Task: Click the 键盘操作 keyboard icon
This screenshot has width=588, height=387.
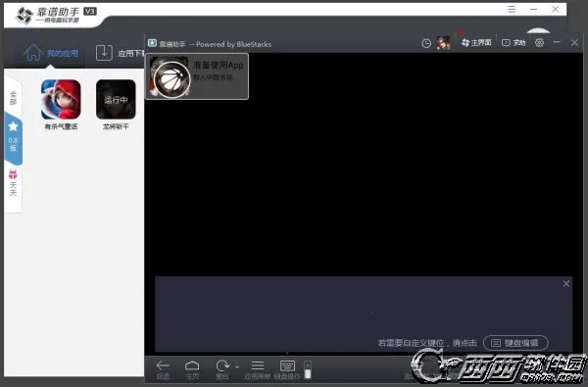Action: [287, 369]
